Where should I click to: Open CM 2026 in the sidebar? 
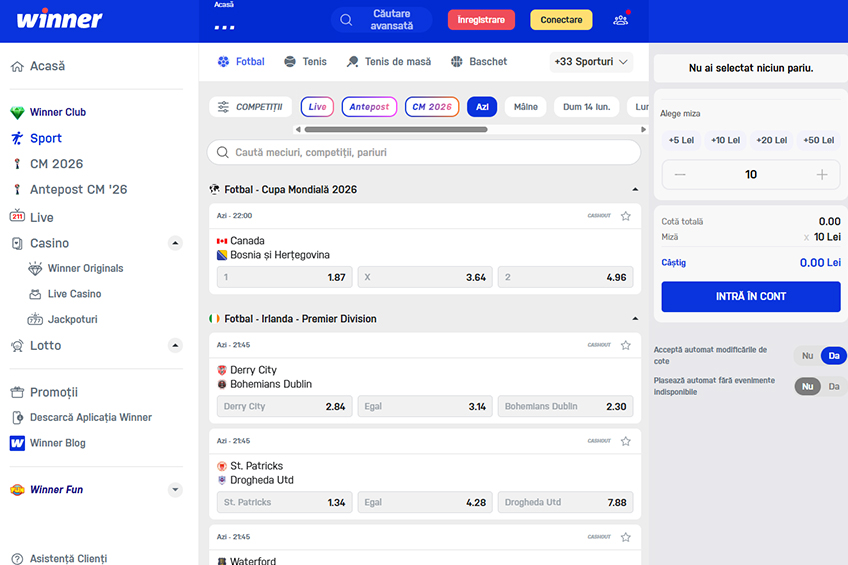click(56, 164)
